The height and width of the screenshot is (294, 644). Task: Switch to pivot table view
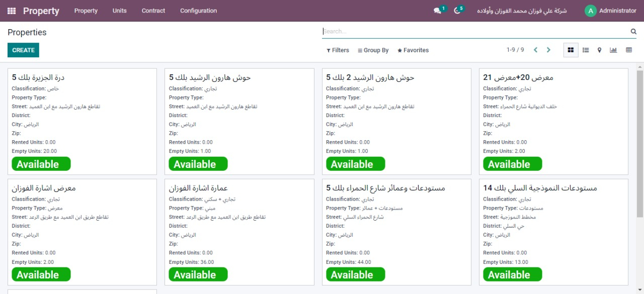tap(629, 50)
